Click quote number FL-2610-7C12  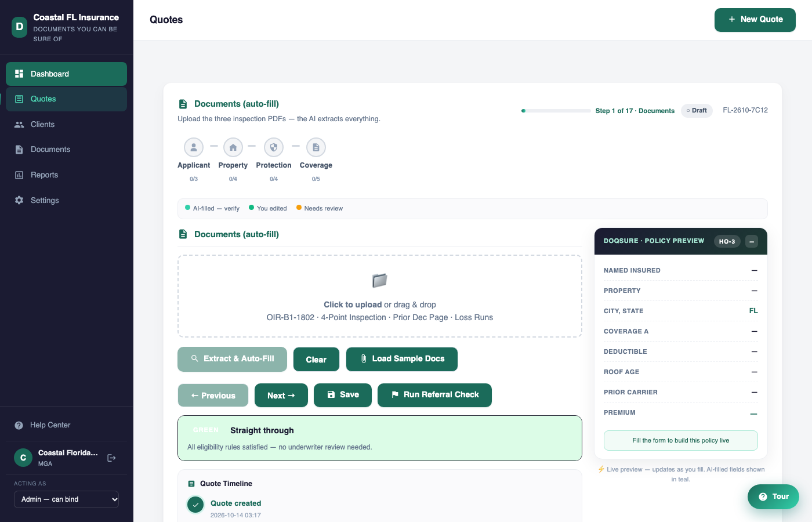(745, 110)
